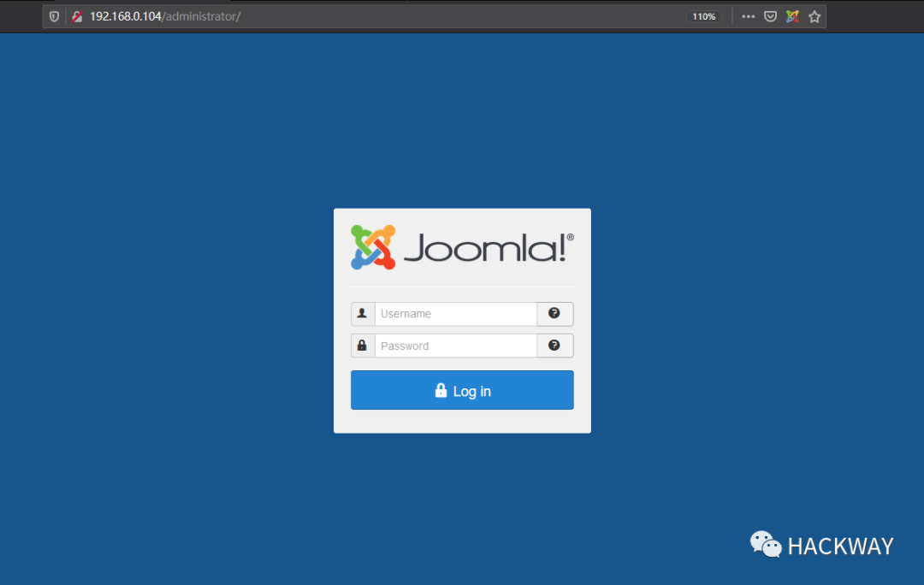This screenshot has height=585, width=924.
Task: Open the Joomla extension icon in toolbar
Action: coord(792,16)
